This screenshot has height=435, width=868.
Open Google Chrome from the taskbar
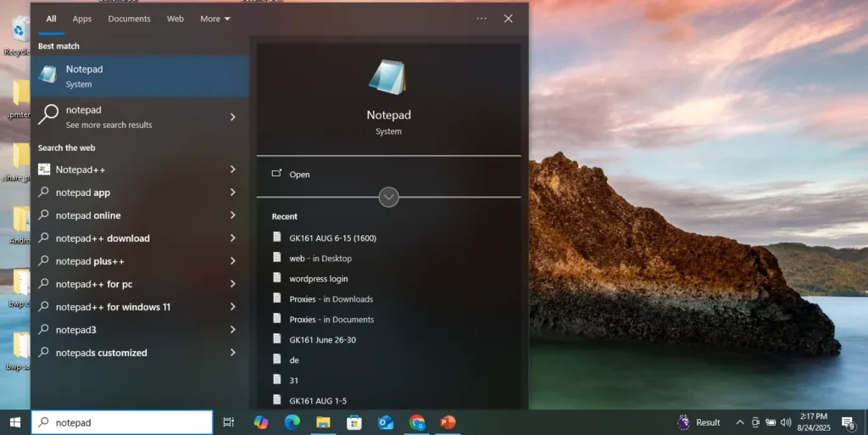point(417,422)
